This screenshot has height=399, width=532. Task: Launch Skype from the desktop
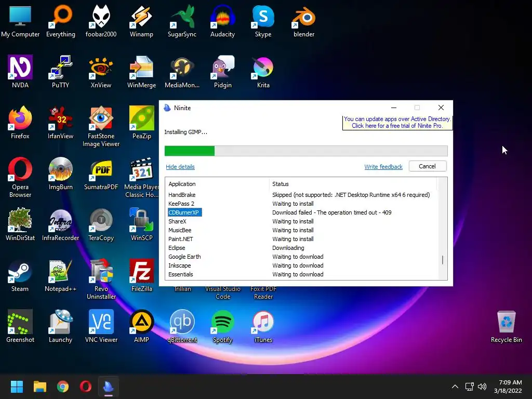click(263, 21)
